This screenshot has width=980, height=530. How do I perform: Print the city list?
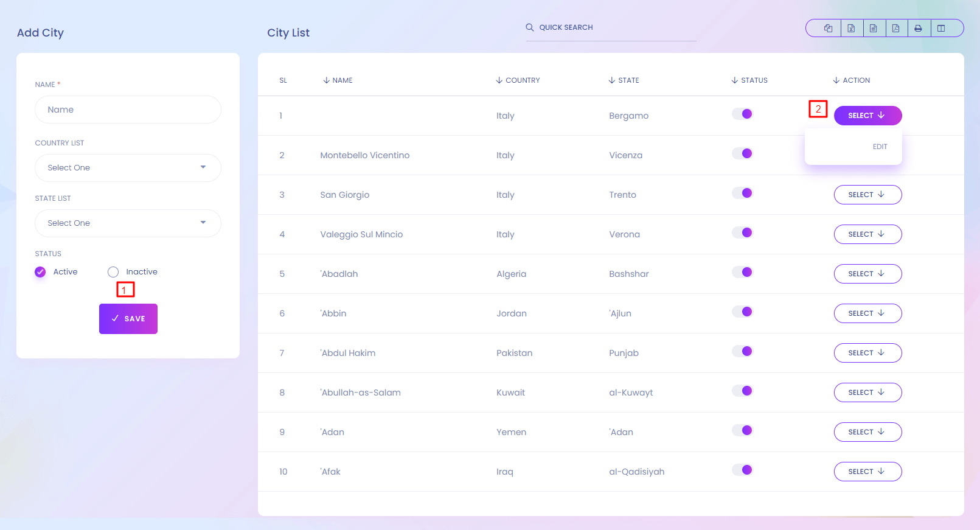[919, 28]
